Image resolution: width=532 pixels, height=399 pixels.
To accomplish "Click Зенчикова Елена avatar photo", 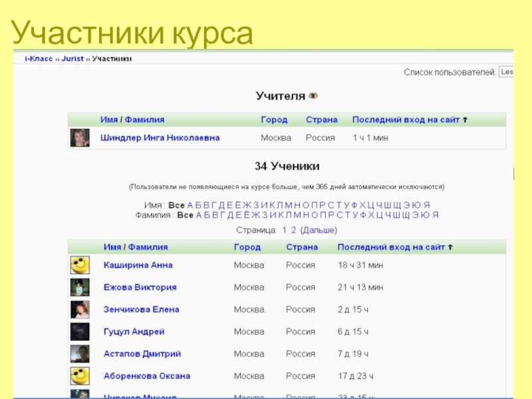I will tap(80, 309).
